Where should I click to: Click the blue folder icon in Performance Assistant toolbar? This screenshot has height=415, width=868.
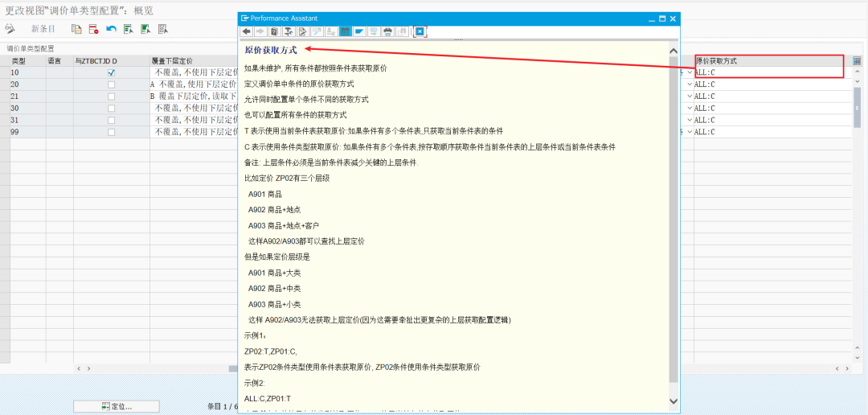(358, 31)
